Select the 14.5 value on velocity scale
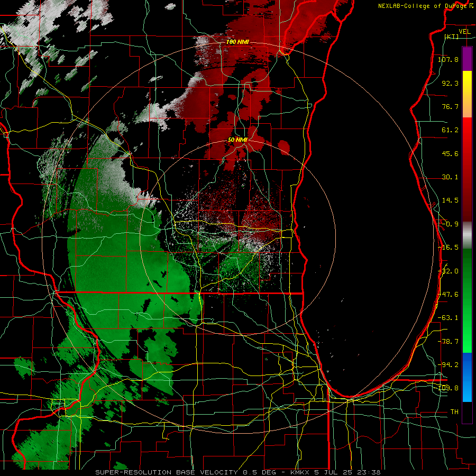Image resolution: width=476 pixels, height=476 pixels. click(450, 200)
